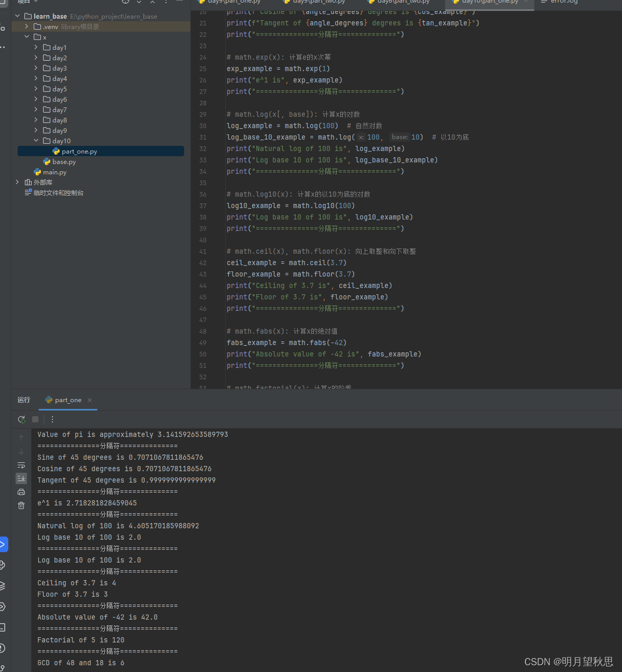This screenshot has height=672, width=622.
Task: Expand the day3 folder chevron
Action: click(x=36, y=68)
